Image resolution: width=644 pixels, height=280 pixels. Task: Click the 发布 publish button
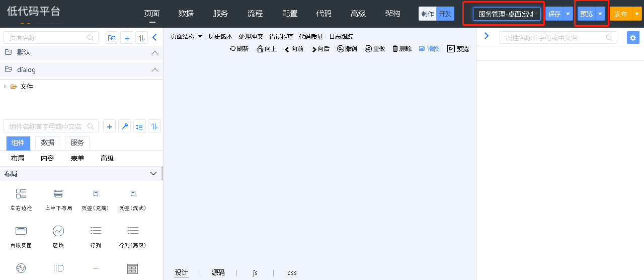coord(620,14)
